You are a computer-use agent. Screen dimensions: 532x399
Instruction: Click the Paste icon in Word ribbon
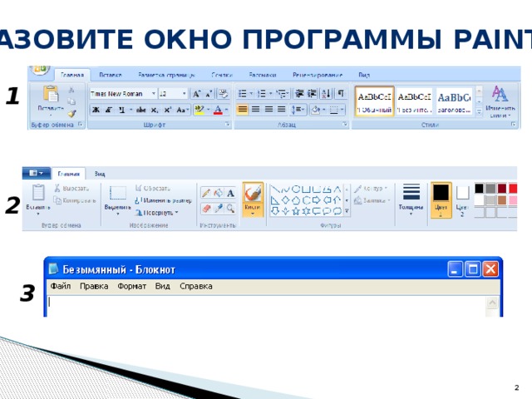coord(51,94)
